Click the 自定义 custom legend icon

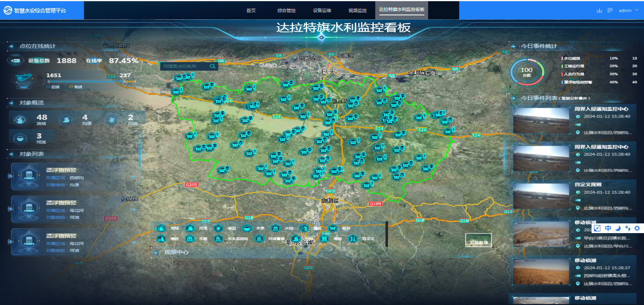pyautogui.click(x=353, y=239)
